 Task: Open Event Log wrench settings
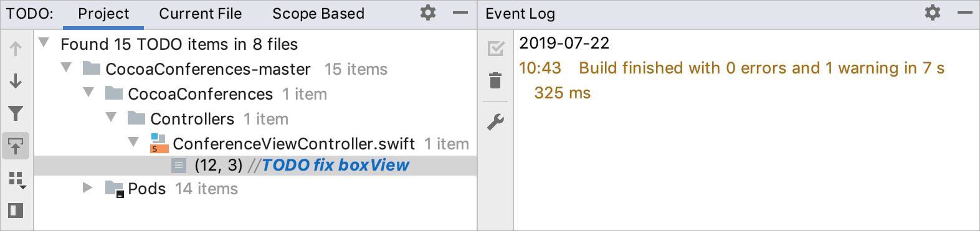(x=496, y=121)
